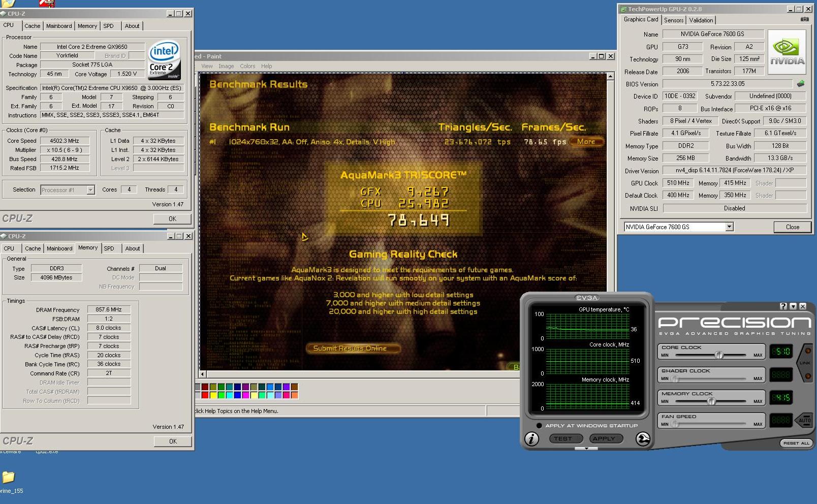Click the Memory CPU-Z window title icon

point(4,236)
